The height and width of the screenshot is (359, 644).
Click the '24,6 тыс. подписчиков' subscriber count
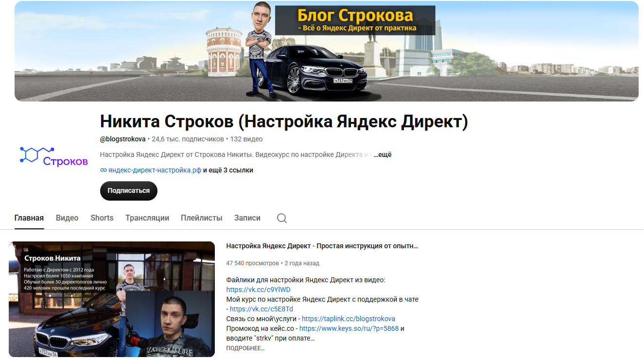click(x=188, y=139)
